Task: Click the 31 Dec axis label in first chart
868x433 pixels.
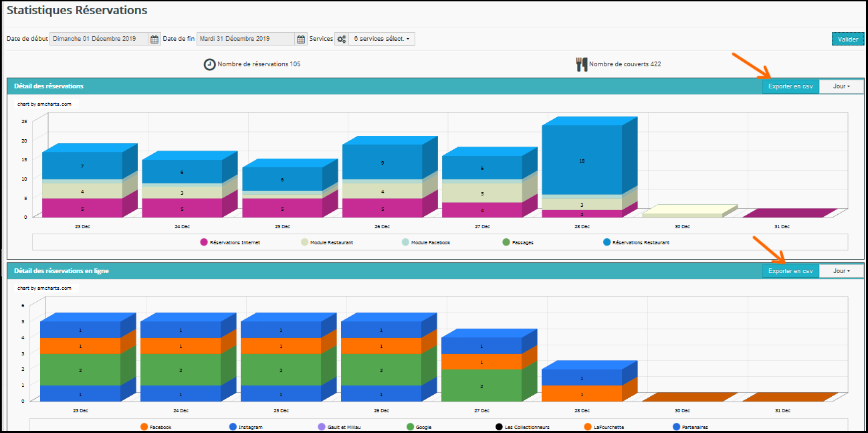Action: coord(782,227)
